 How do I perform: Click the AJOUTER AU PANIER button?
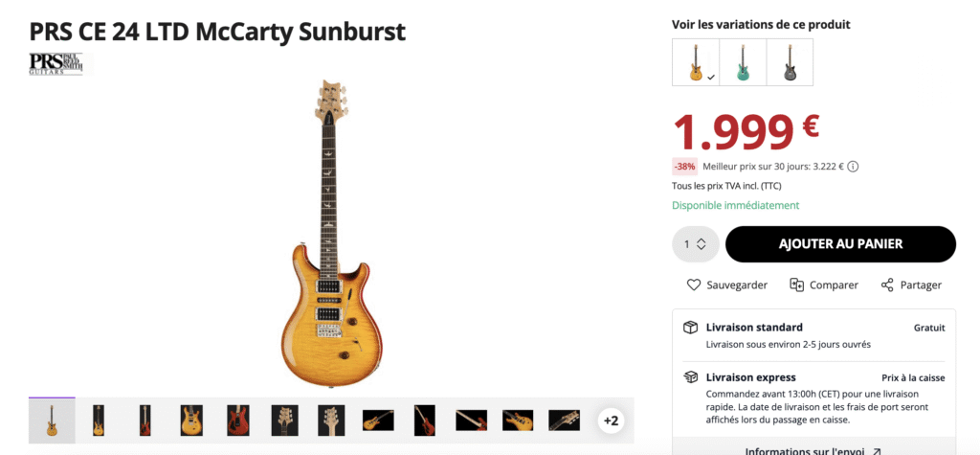click(840, 244)
